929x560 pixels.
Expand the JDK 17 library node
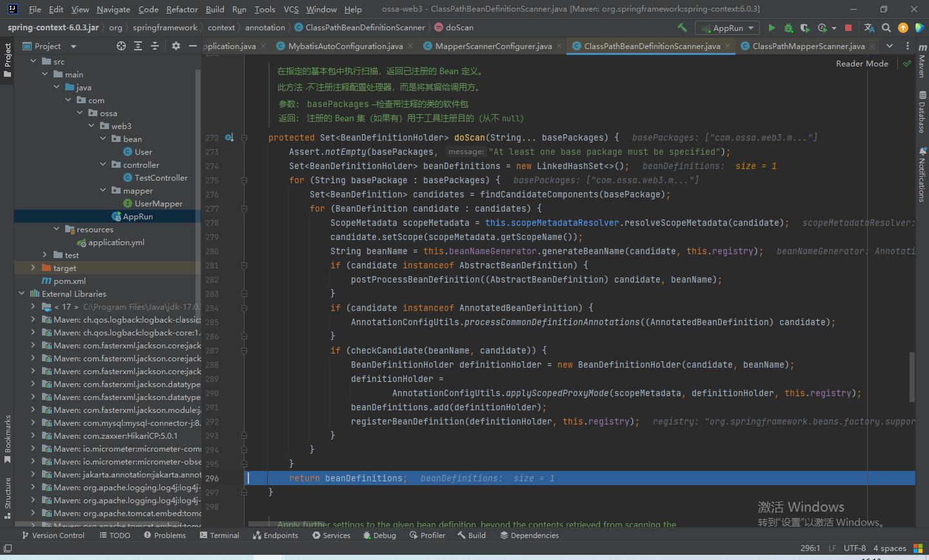33,306
